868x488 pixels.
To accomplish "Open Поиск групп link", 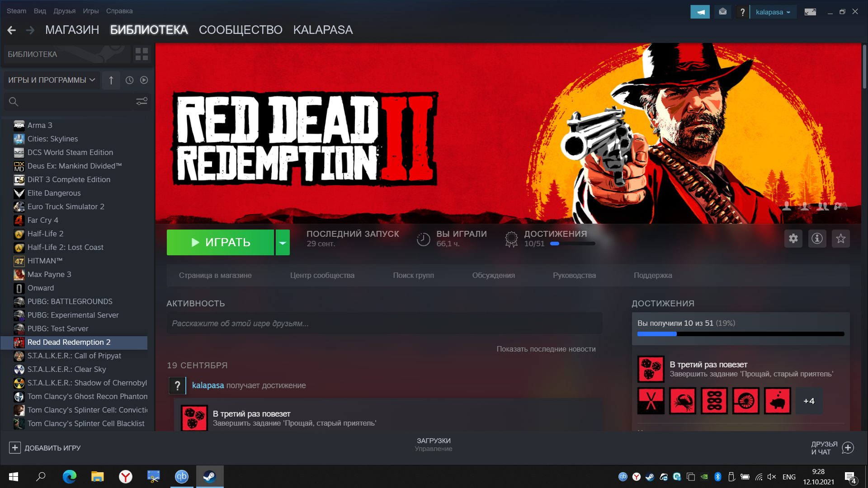I will pos(413,275).
